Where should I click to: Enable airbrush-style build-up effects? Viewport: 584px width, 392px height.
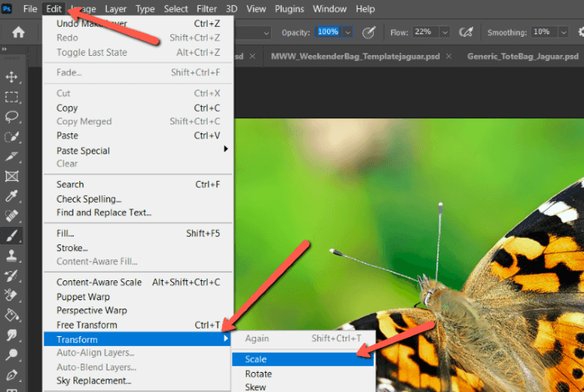pyautogui.click(x=466, y=32)
